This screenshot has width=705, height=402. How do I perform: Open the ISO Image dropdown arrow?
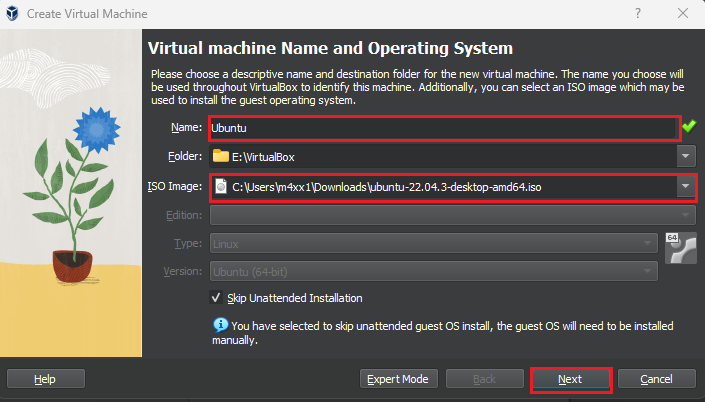pos(686,186)
